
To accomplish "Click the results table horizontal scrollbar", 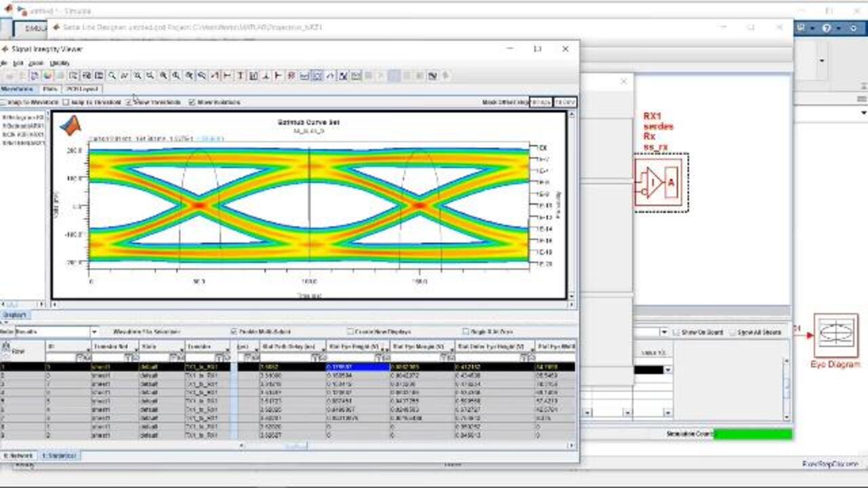I will pos(296,445).
